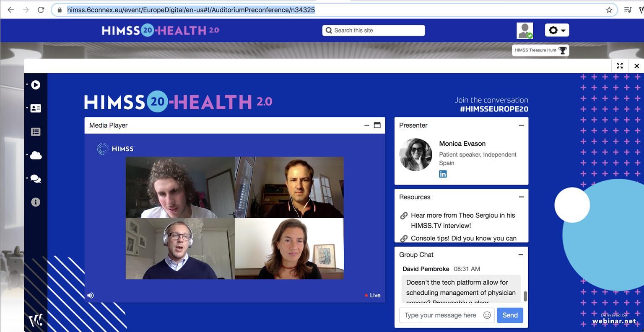Open the cloud Resources sidebar icon
This screenshot has height=332, width=644.
36,155
